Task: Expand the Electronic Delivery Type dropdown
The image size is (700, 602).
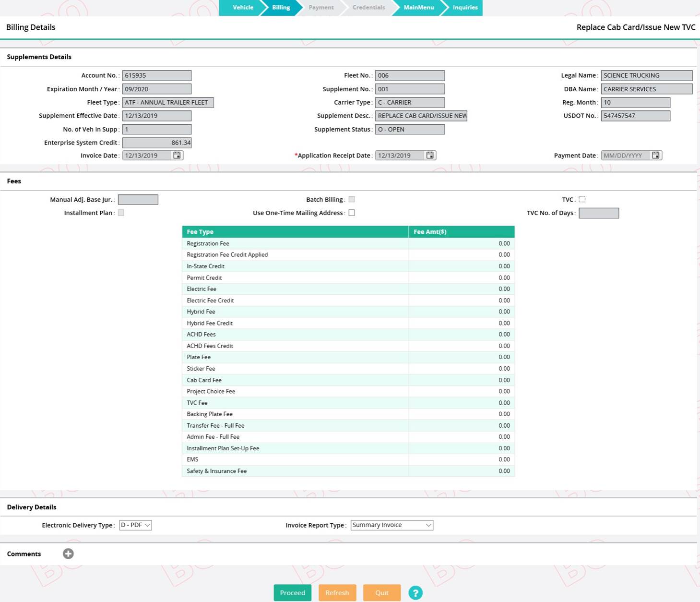Action: (135, 525)
